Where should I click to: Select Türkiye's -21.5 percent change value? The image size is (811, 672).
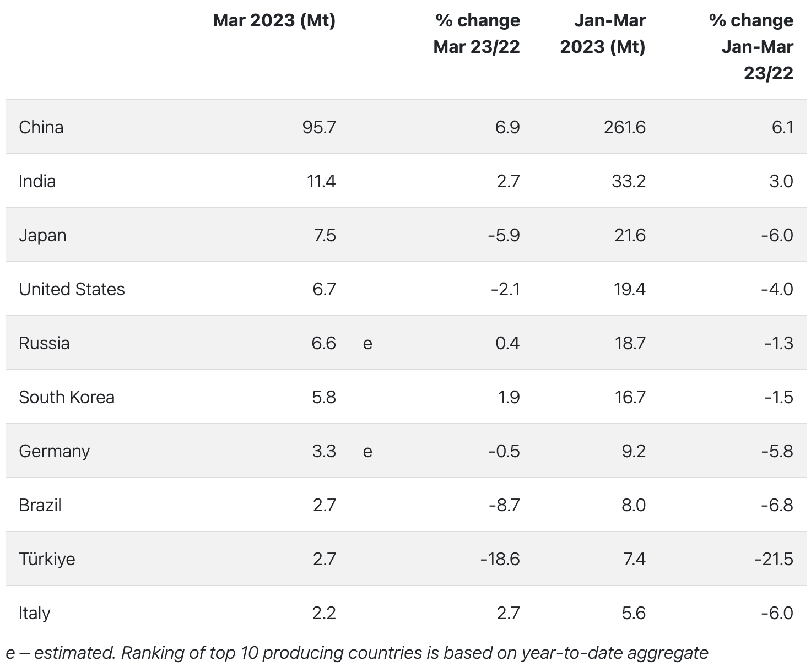774,559
